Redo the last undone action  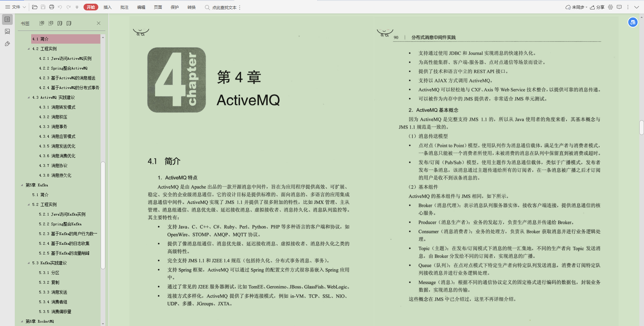(x=68, y=7)
